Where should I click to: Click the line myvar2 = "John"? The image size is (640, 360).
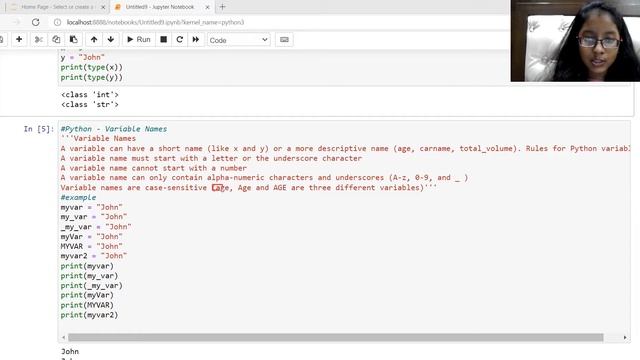tap(94, 256)
